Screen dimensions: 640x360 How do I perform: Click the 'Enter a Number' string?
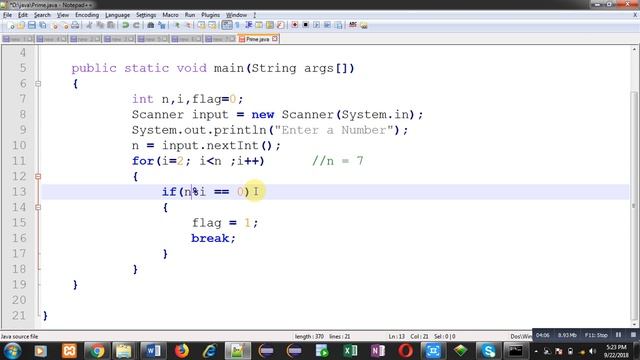(x=334, y=130)
